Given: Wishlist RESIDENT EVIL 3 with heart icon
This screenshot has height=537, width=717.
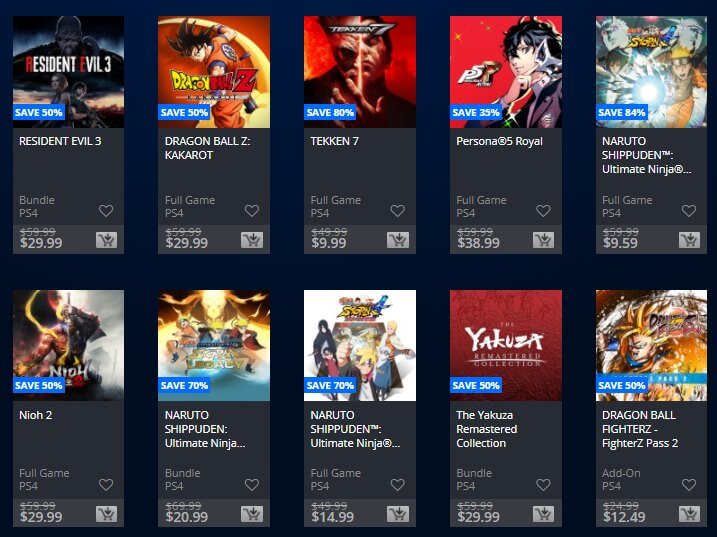Looking at the screenshot, I should pos(106,211).
